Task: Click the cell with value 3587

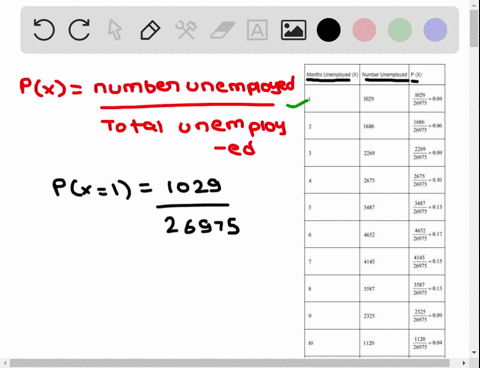Action: coord(384,289)
